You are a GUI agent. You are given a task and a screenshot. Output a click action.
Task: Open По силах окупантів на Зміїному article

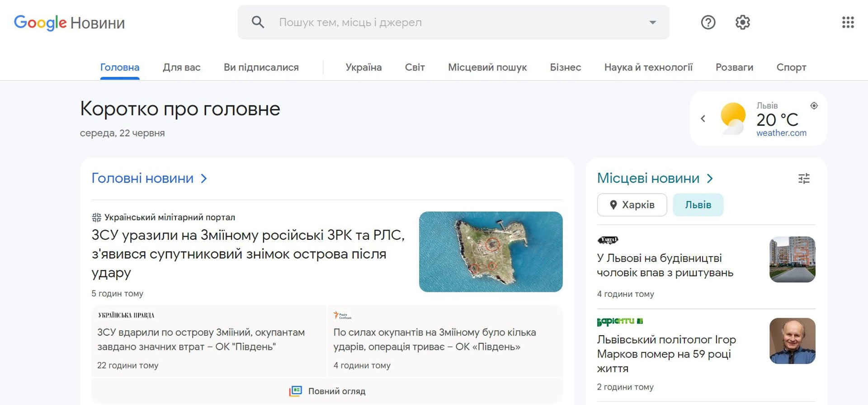(434, 339)
